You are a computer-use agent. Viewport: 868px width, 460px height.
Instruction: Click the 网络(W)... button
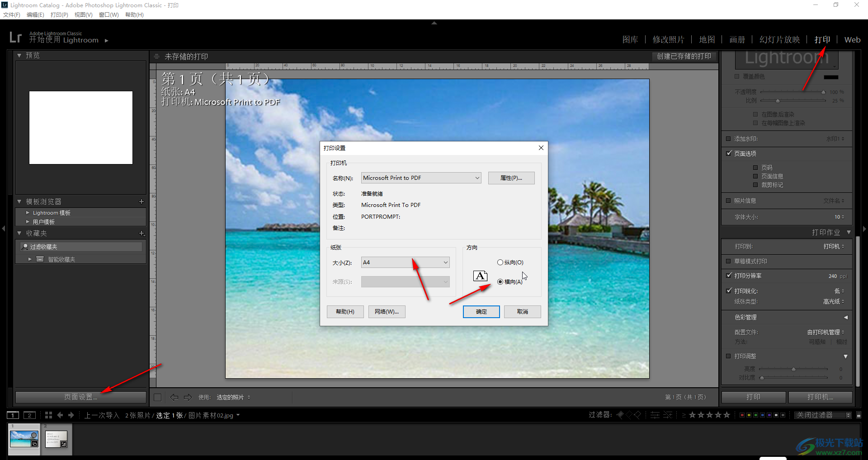click(x=387, y=311)
